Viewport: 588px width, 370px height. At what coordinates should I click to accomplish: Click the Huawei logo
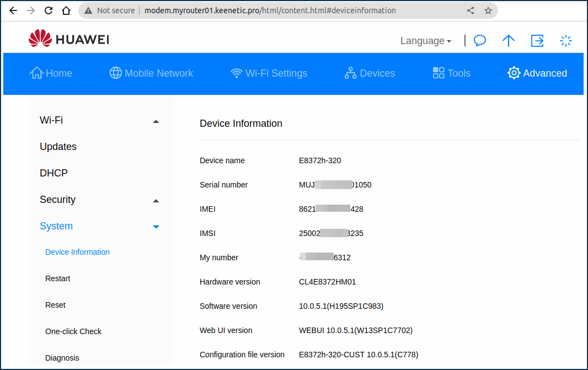(68, 38)
